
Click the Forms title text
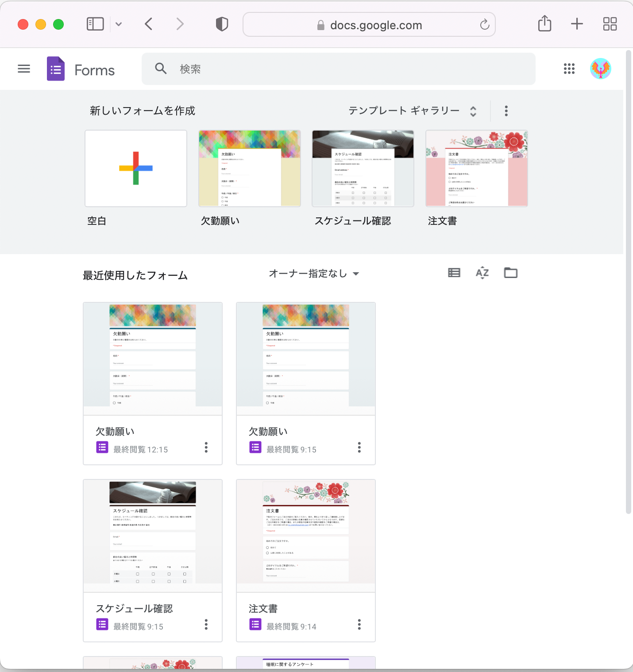pos(95,70)
